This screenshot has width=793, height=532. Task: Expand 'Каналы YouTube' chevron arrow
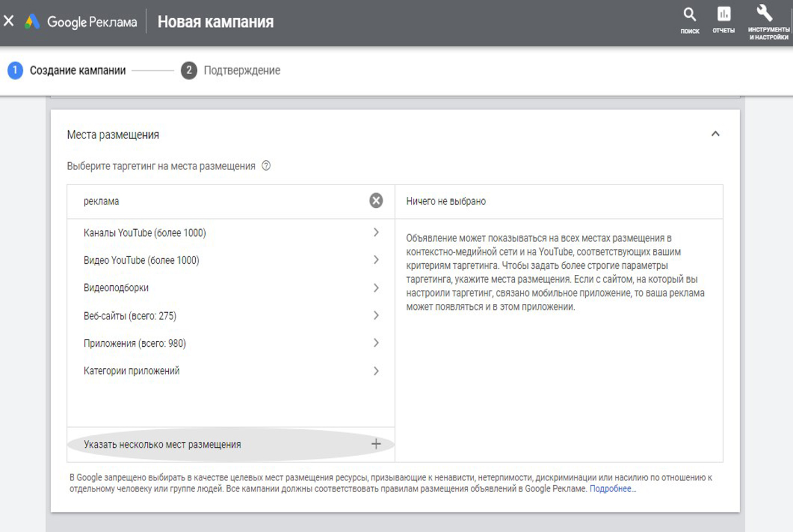pyautogui.click(x=376, y=232)
